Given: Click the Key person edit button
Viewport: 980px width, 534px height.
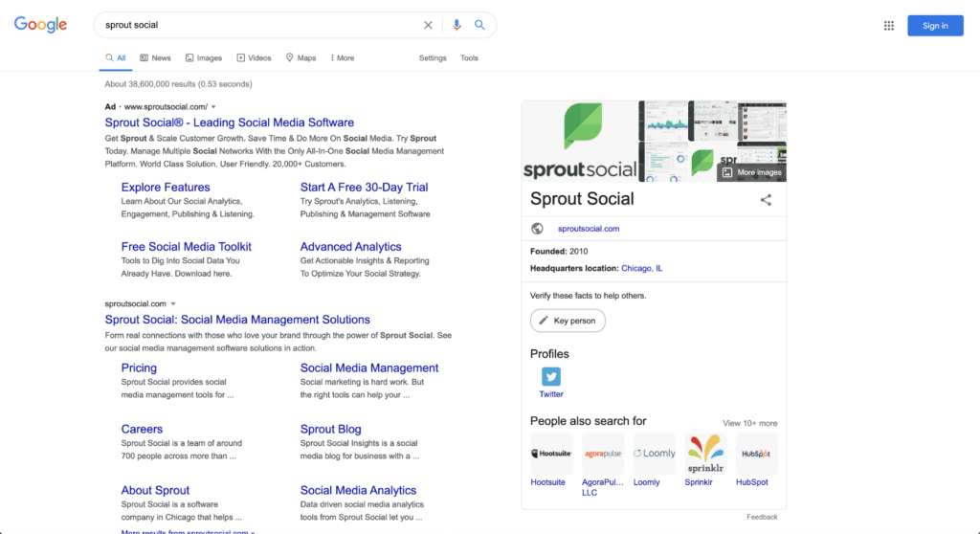Looking at the screenshot, I should point(568,321).
